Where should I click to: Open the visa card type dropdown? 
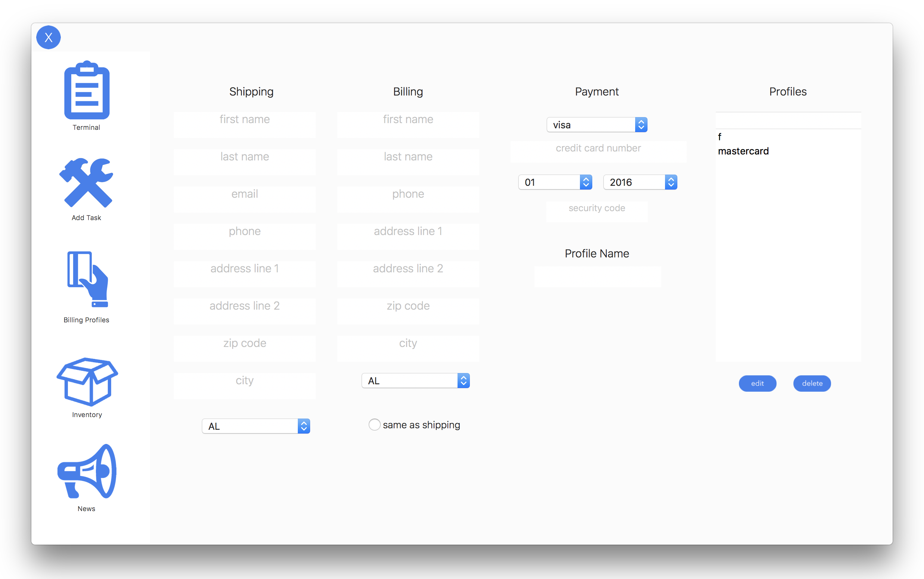click(596, 125)
